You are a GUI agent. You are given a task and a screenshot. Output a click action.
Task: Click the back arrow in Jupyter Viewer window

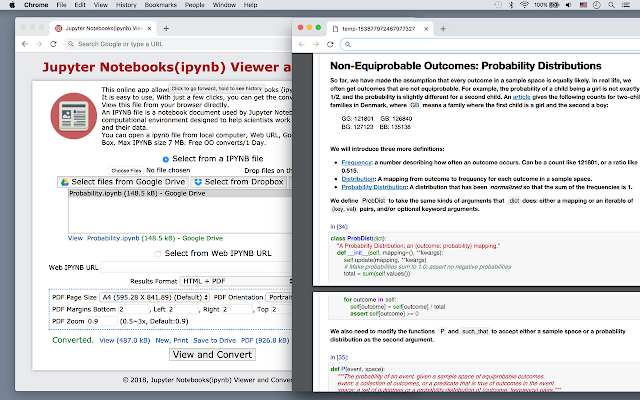pos(25,44)
